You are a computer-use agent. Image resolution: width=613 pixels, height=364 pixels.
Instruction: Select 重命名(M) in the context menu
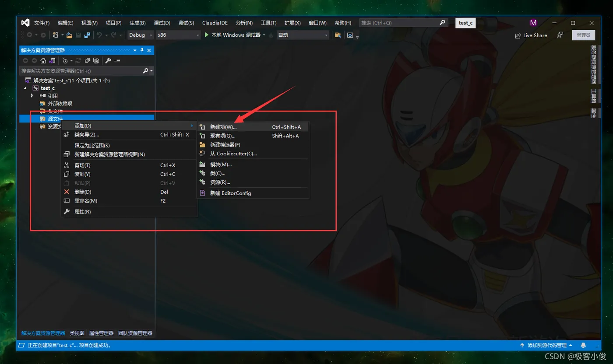tap(129, 201)
